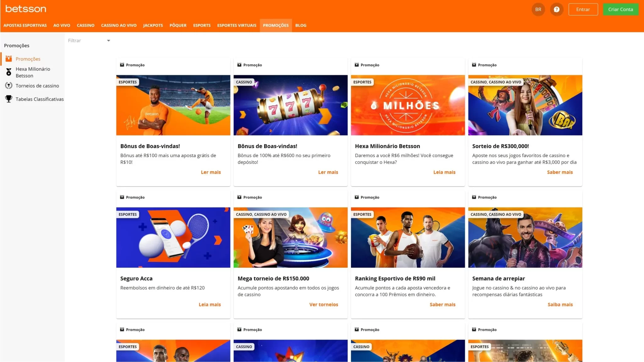Go to Apostas Esportivas menu
The height and width of the screenshot is (362, 644).
pos(25,25)
